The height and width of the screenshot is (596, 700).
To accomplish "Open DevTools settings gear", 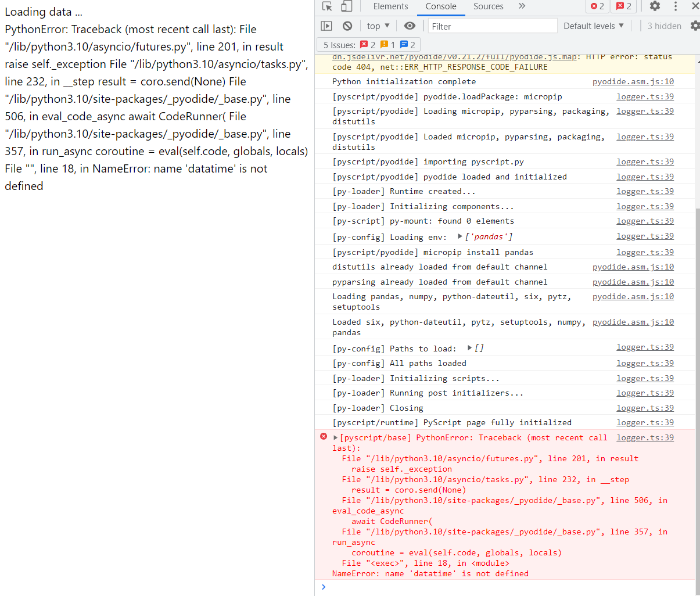I will pos(655,6).
